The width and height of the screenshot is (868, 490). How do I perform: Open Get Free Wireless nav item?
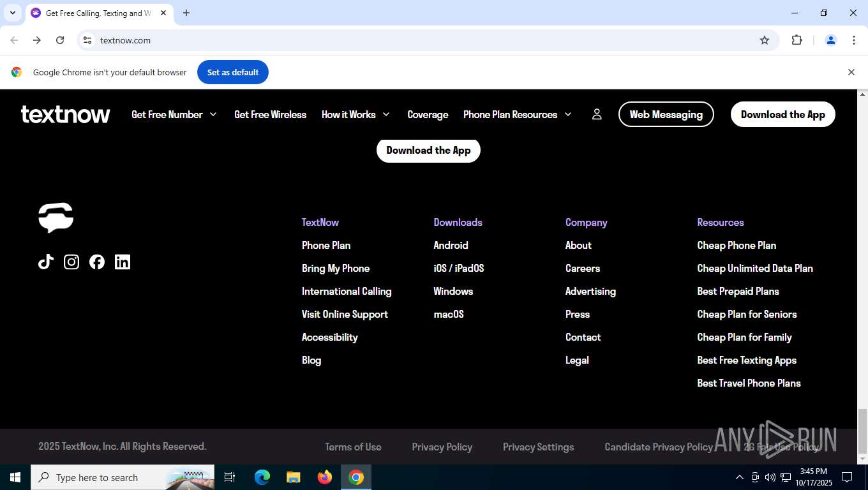point(270,114)
